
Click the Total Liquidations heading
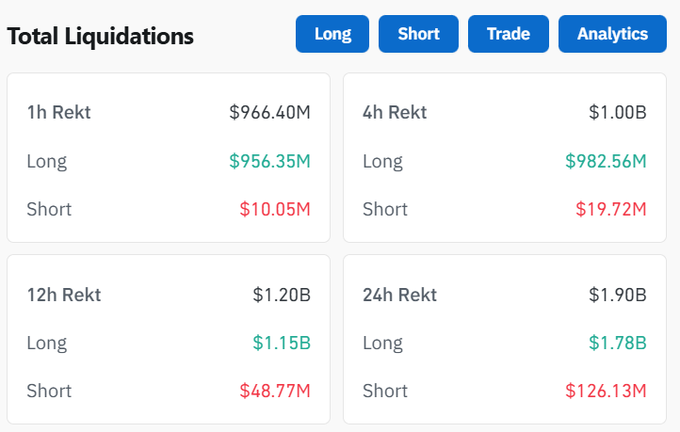point(100,37)
